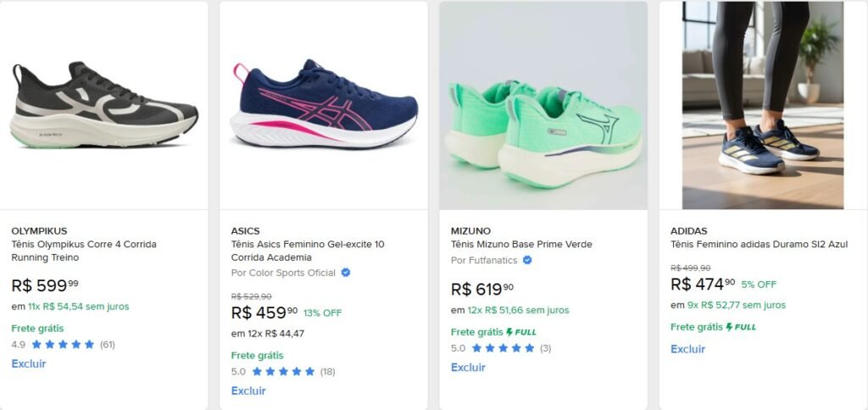The width and height of the screenshot is (868, 410).
Task: Click the verified badge next to Color Sports Oficial
Action: [346, 273]
